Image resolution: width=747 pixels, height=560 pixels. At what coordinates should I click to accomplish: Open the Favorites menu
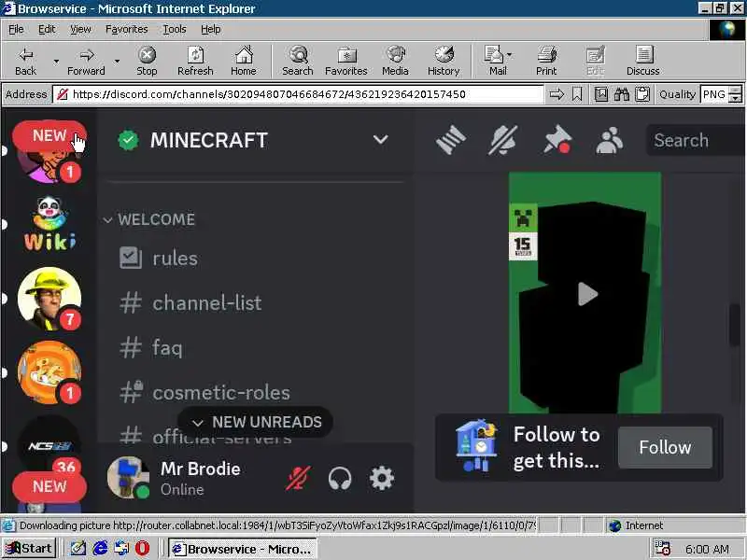[x=127, y=29]
